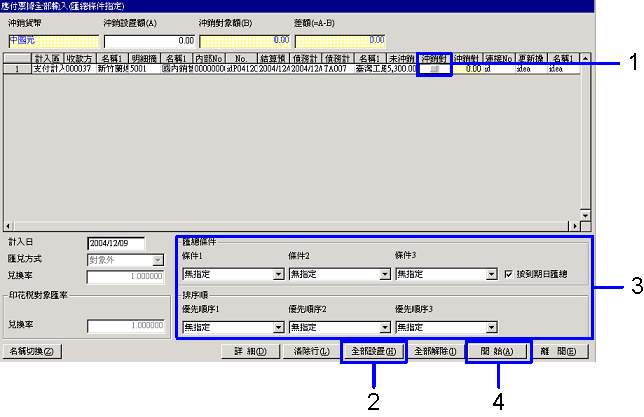Click the 計入日 date field
The width and height of the screenshot is (644, 417).
tap(116, 243)
